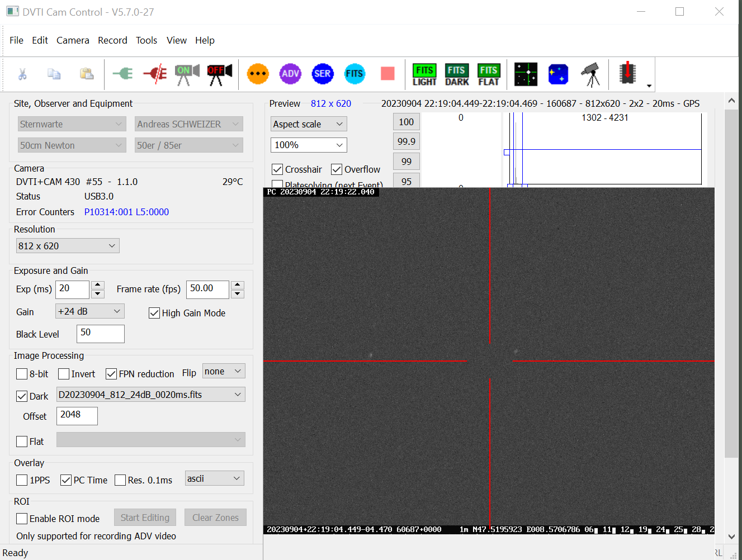This screenshot has height=560, width=742.
Task: Stop recording with the red square
Action: click(387, 74)
